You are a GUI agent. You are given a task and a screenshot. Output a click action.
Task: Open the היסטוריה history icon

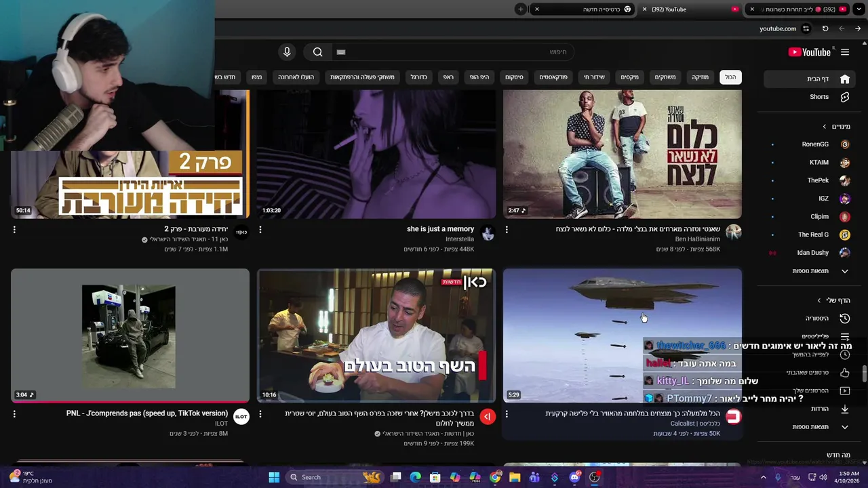tap(844, 319)
